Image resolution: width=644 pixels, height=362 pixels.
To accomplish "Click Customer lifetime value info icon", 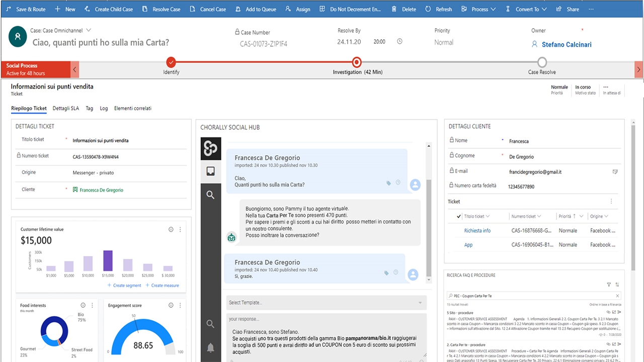I will pos(171,229).
